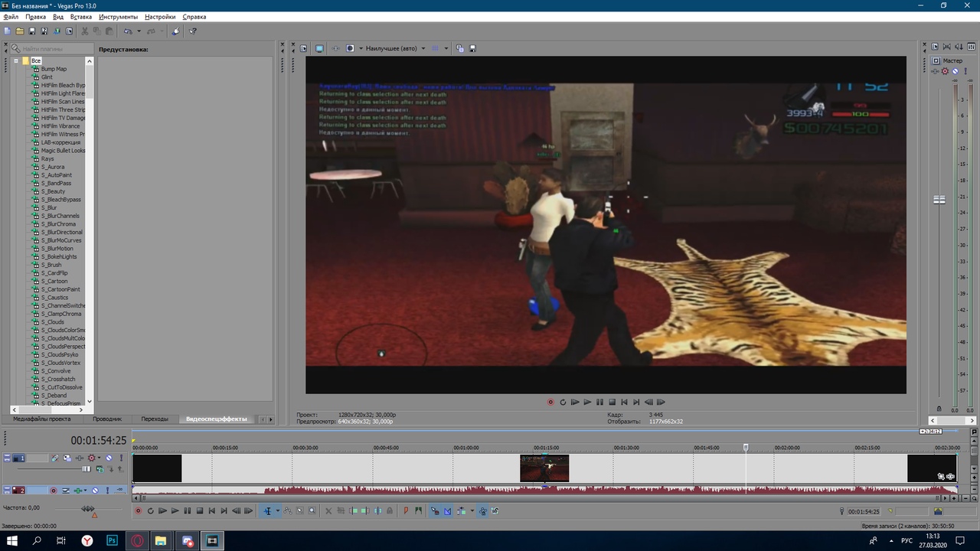Open the 'Файл' menu
The width and height of the screenshot is (980, 551).
tap(11, 17)
